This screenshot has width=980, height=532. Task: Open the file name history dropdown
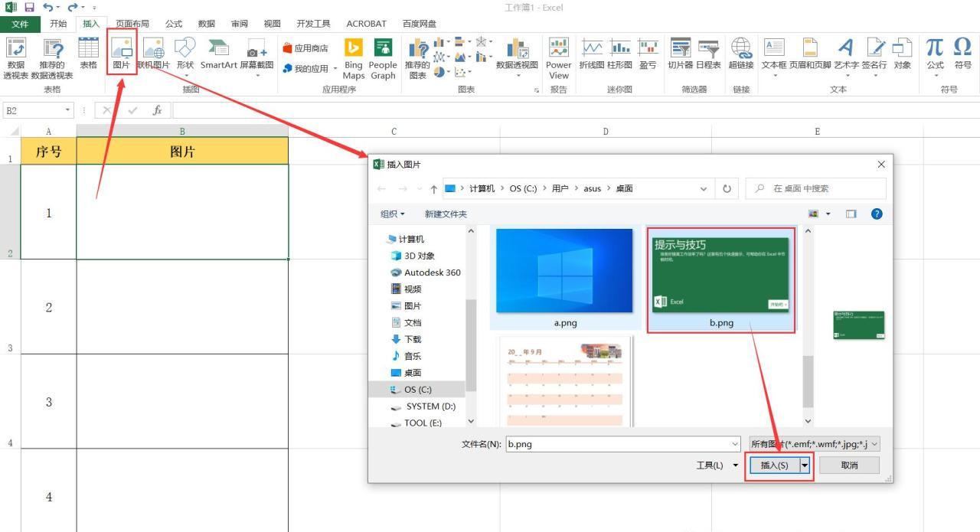pos(735,443)
